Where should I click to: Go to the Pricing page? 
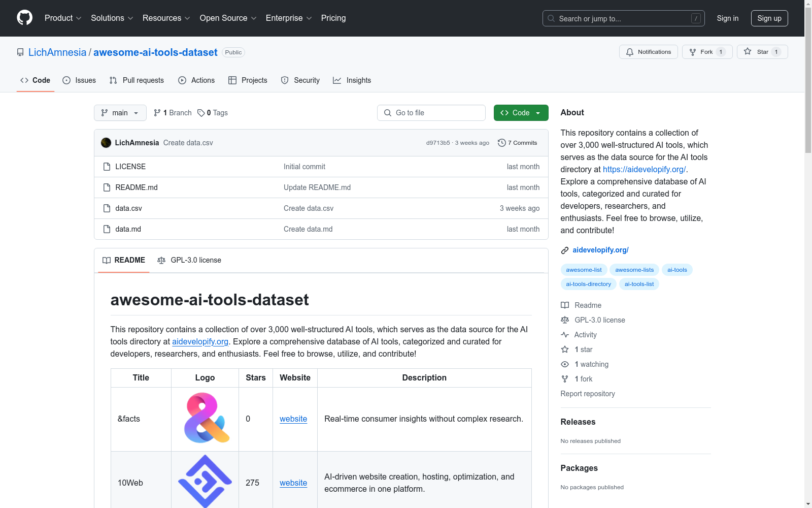coord(333,18)
